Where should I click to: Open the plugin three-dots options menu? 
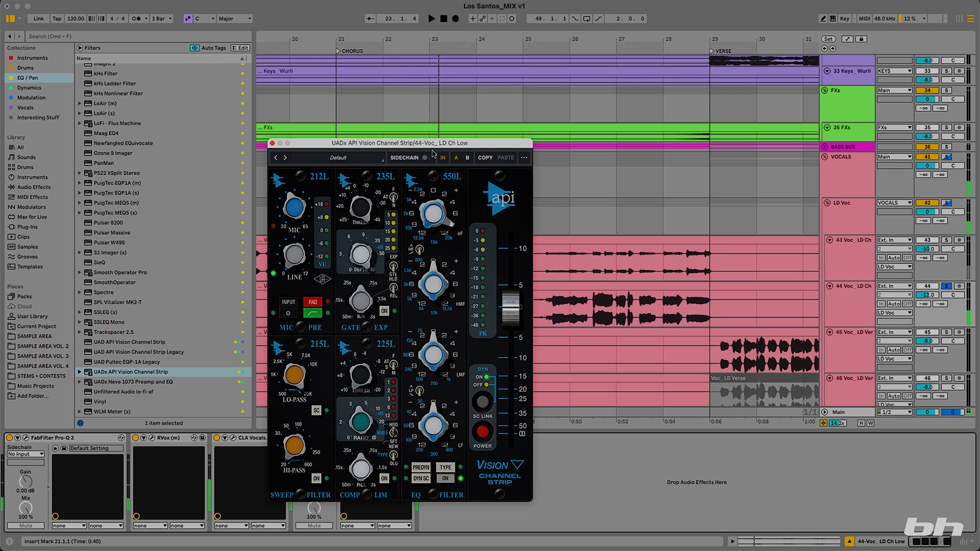pos(524,158)
